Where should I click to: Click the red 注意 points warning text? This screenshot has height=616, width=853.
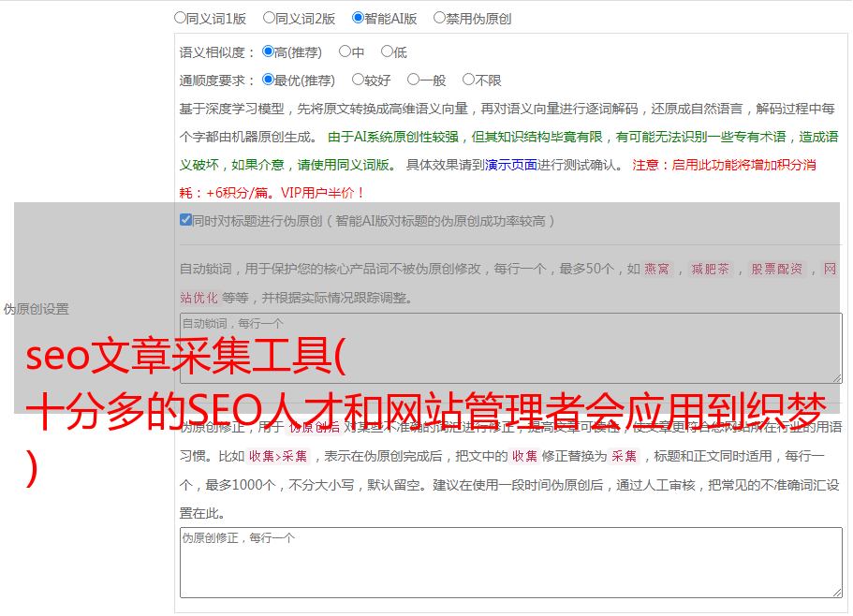click(x=497, y=179)
